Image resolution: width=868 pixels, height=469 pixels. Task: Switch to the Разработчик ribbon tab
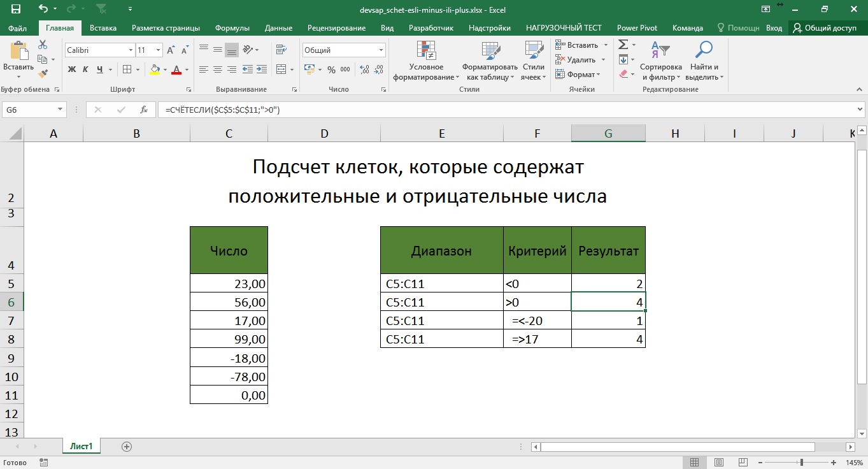tap(431, 28)
